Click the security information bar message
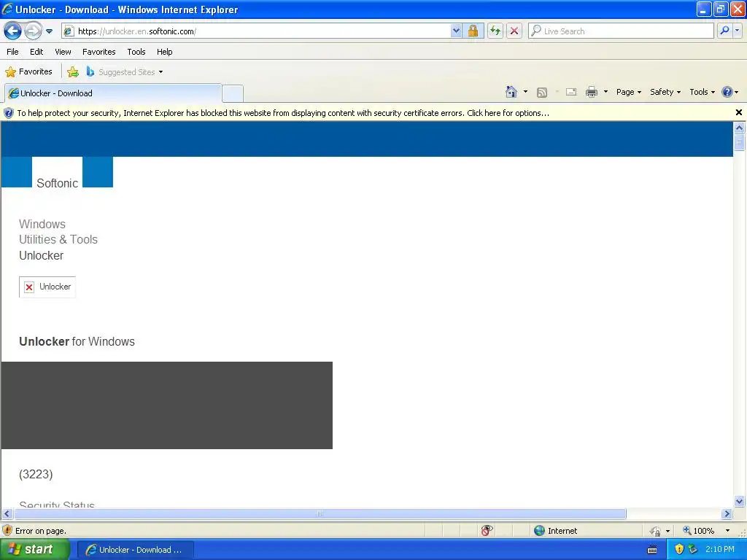The image size is (747, 560). coord(283,113)
